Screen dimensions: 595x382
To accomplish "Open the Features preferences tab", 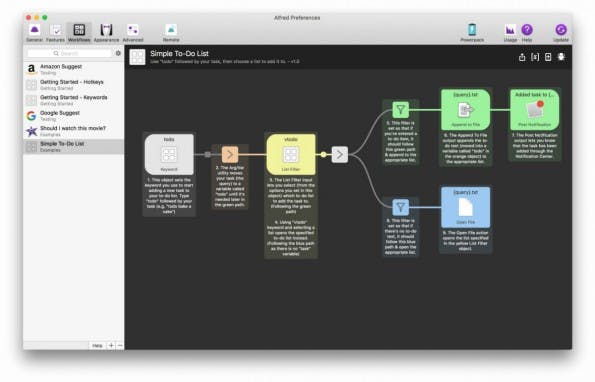I will tap(55, 33).
